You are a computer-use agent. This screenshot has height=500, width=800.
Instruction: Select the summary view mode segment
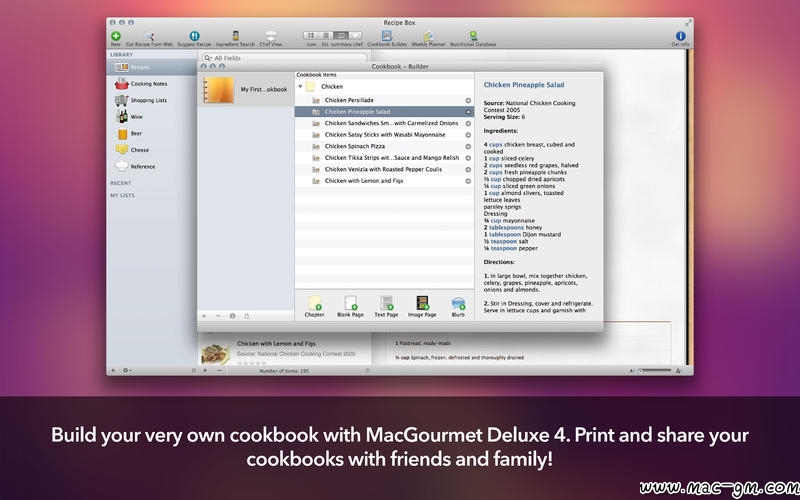tap(340, 35)
